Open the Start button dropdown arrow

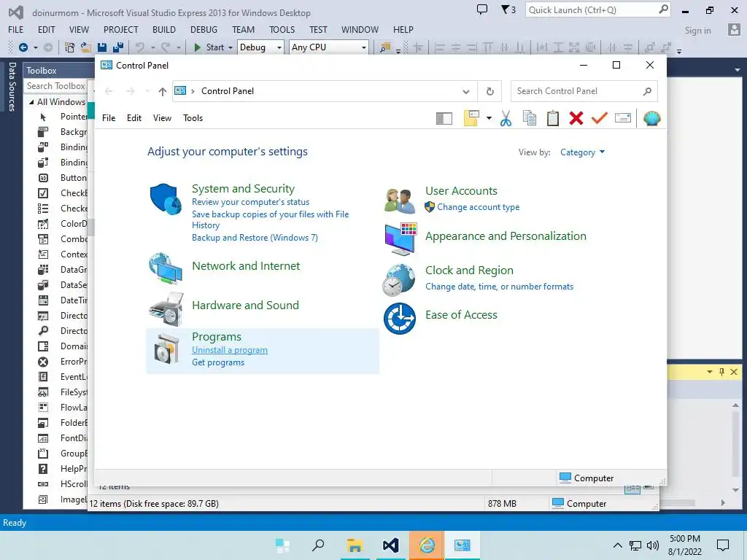[231, 47]
